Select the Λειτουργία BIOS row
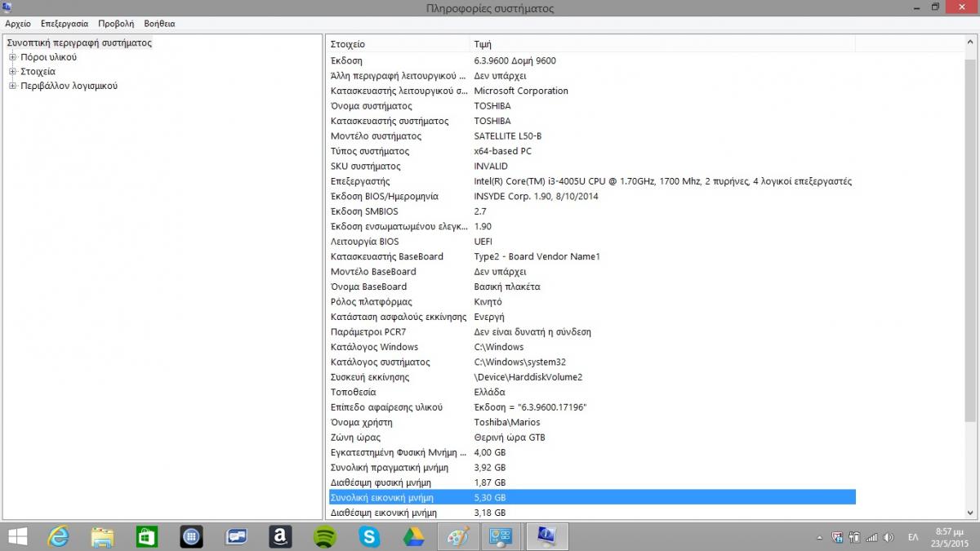The image size is (980, 551). (x=592, y=242)
